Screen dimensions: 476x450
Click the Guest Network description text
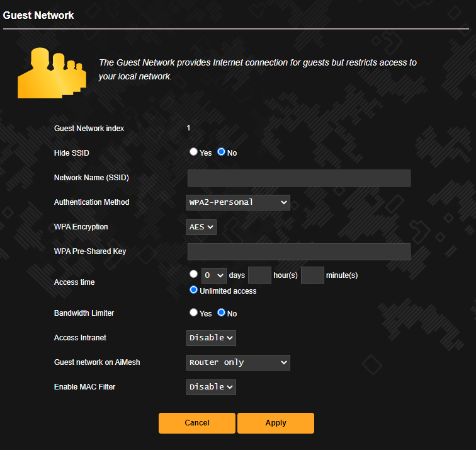[x=258, y=69]
